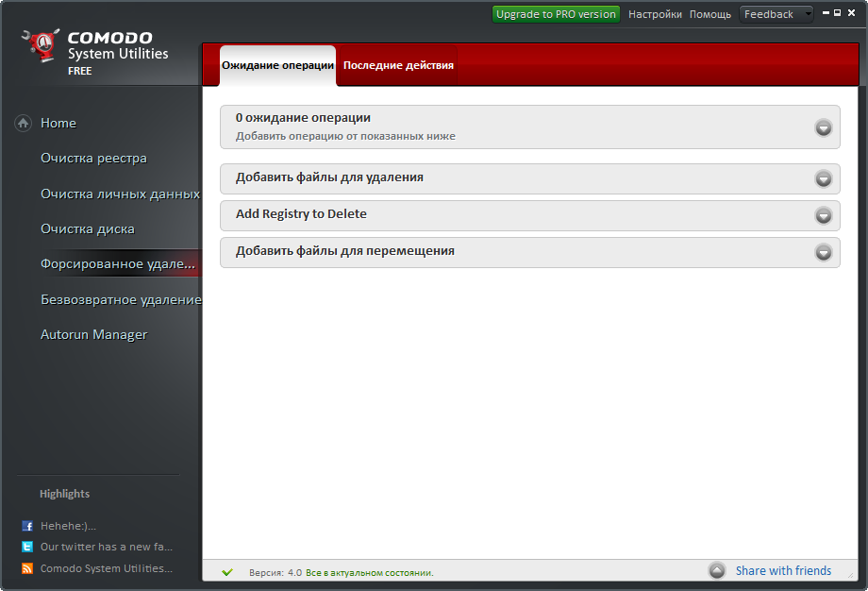Select 'Форсированное удале...' in sidebar
The width and height of the screenshot is (868, 591).
pos(118,264)
